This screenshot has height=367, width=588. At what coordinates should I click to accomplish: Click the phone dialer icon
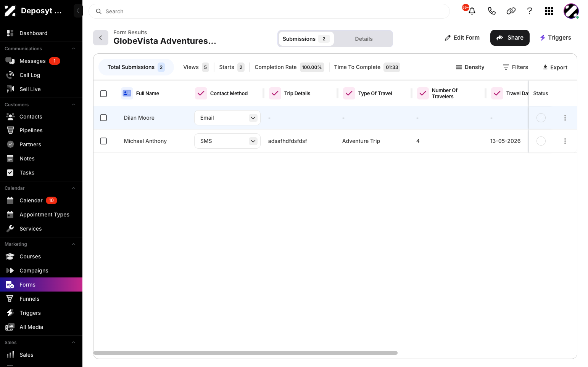tap(492, 11)
